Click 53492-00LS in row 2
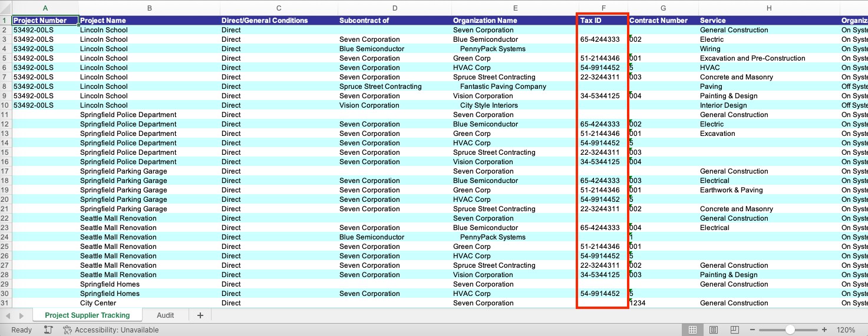 click(34, 30)
